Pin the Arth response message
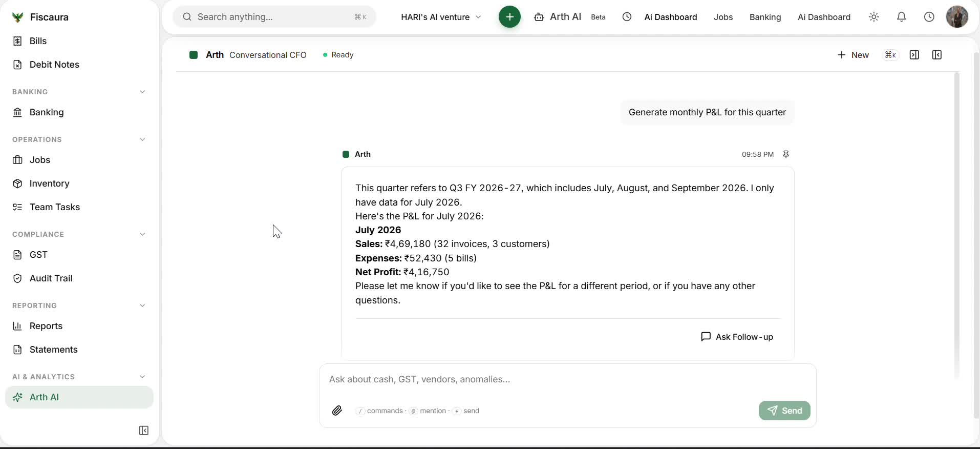 point(786,154)
